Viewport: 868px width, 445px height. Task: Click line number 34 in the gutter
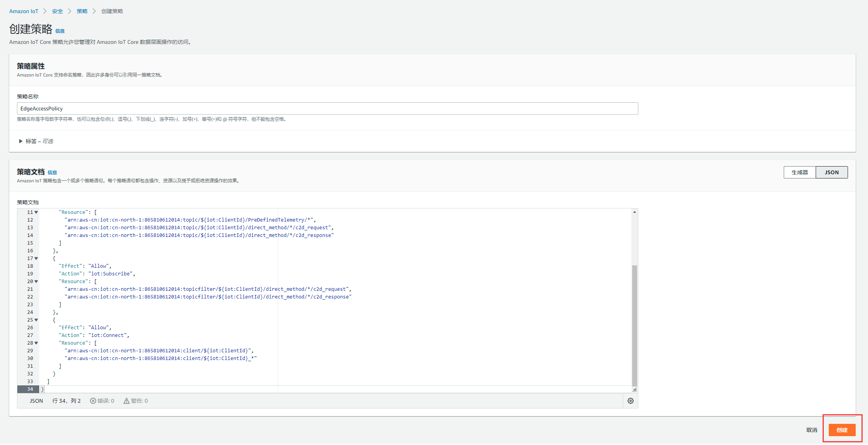[30, 389]
